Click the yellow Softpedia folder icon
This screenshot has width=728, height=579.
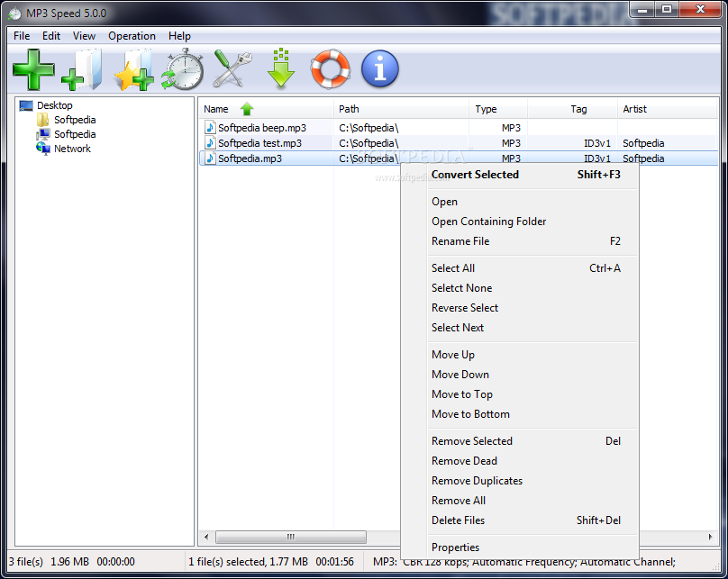coord(42,120)
